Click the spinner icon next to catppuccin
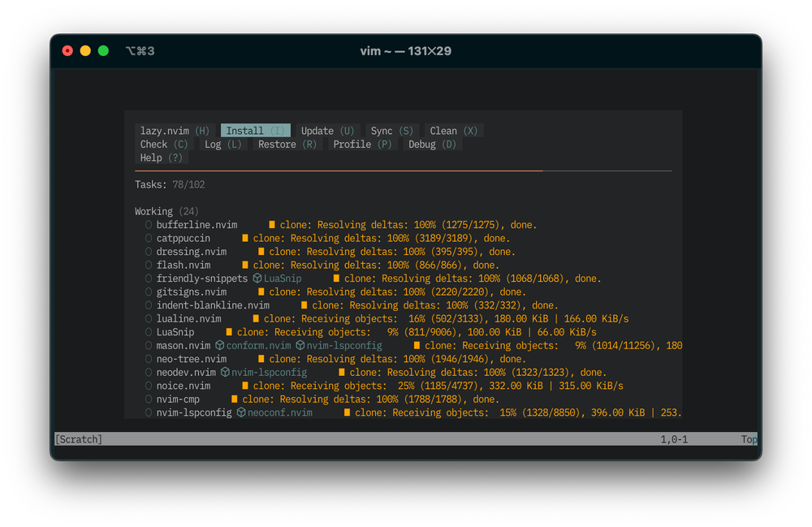The height and width of the screenshot is (527, 812). (147, 238)
